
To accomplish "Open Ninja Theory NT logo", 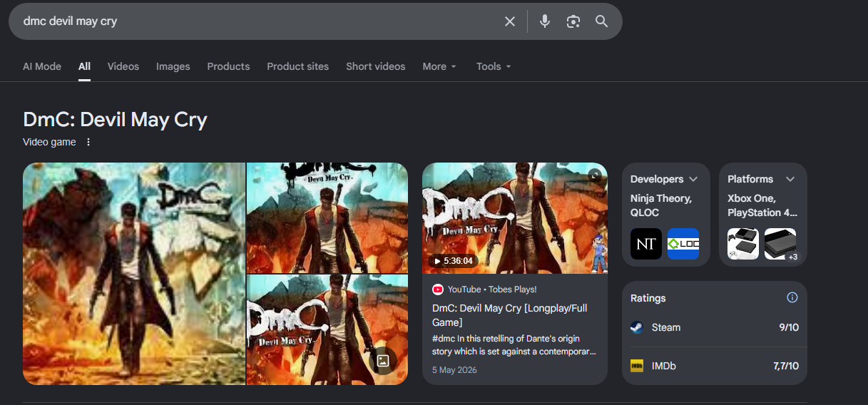I will point(646,244).
